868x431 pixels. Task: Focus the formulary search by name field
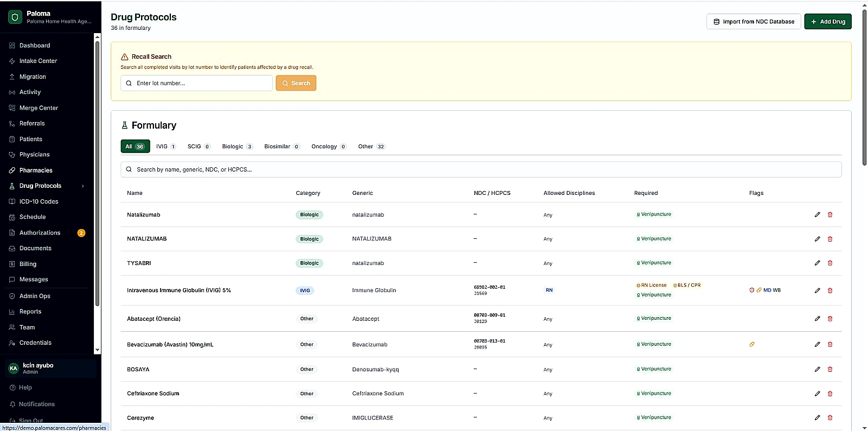pyautogui.click(x=481, y=169)
